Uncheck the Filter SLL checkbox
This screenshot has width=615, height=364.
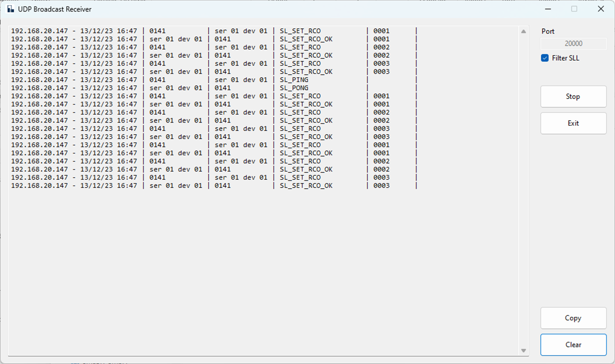tap(545, 58)
